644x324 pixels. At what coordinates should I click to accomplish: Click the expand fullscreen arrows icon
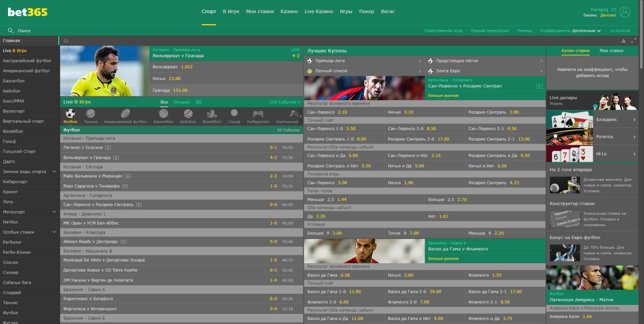tap(634, 41)
